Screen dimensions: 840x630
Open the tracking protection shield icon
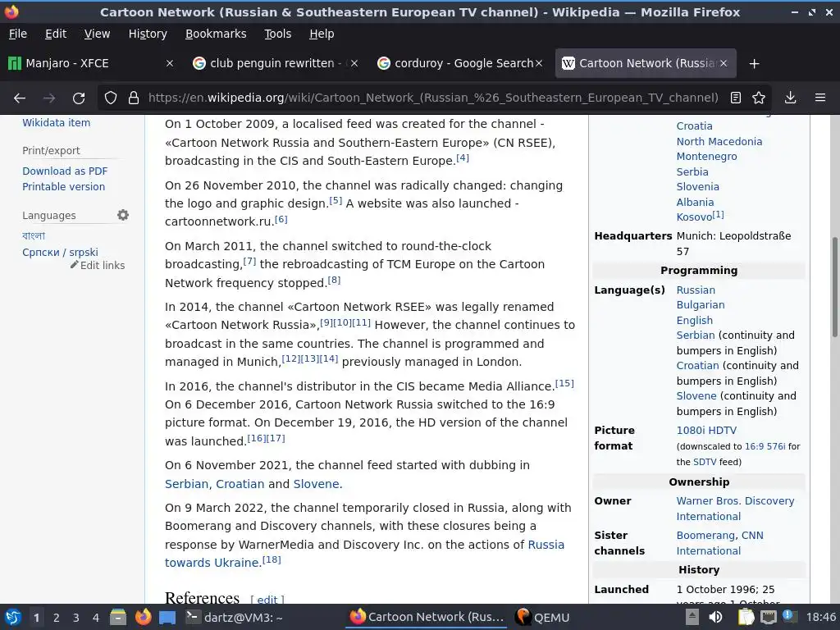coord(111,98)
